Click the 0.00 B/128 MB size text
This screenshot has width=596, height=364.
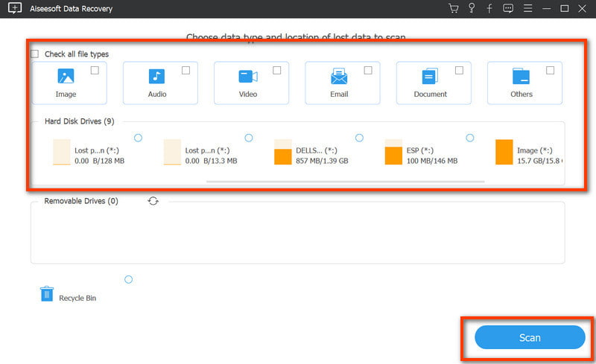(x=99, y=161)
